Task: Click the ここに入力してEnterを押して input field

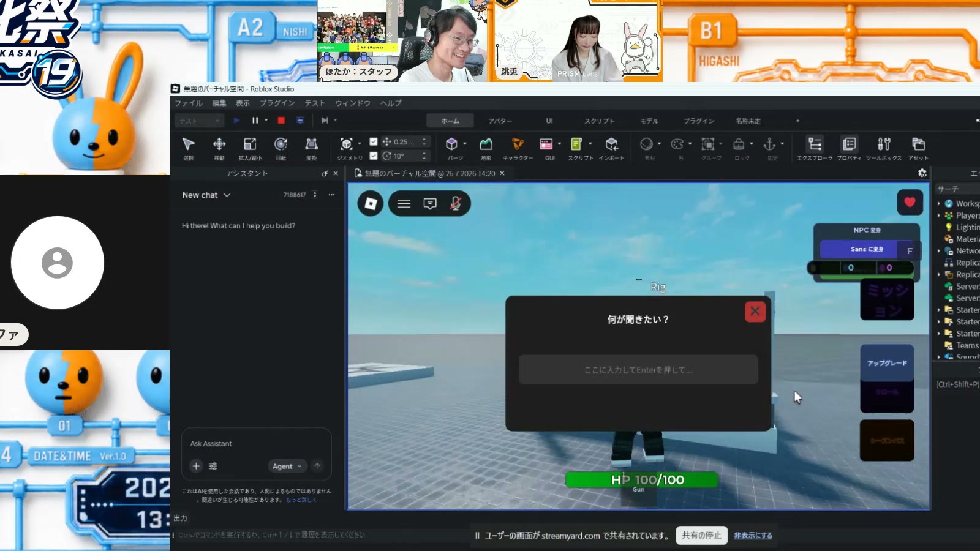Action: (638, 370)
